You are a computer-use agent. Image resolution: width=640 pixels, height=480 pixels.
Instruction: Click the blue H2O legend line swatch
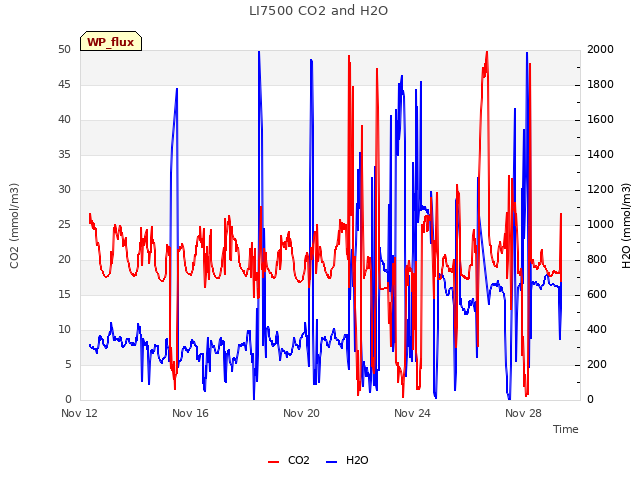[332, 462]
